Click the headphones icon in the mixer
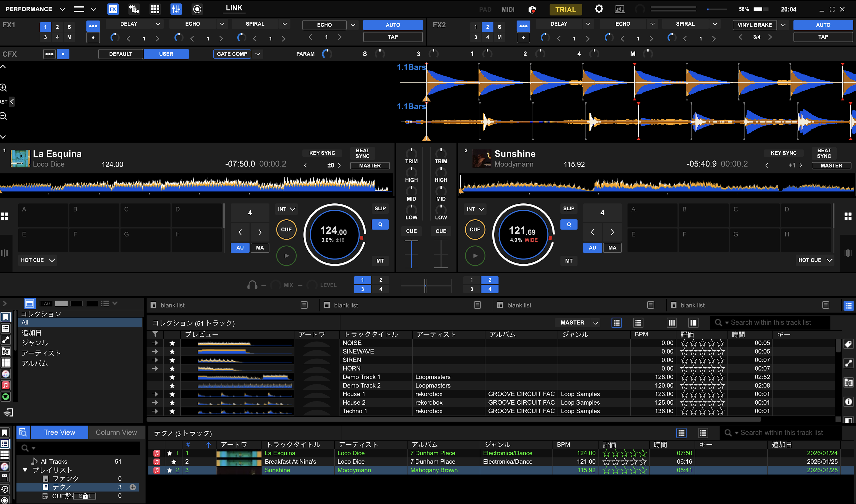The width and height of the screenshot is (856, 504). click(252, 285)
